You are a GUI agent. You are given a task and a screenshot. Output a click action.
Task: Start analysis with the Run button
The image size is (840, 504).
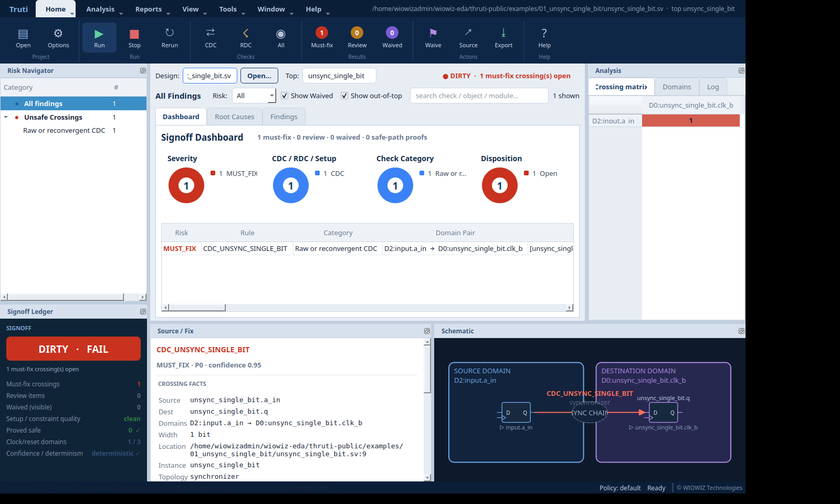(x=99, y=38)
